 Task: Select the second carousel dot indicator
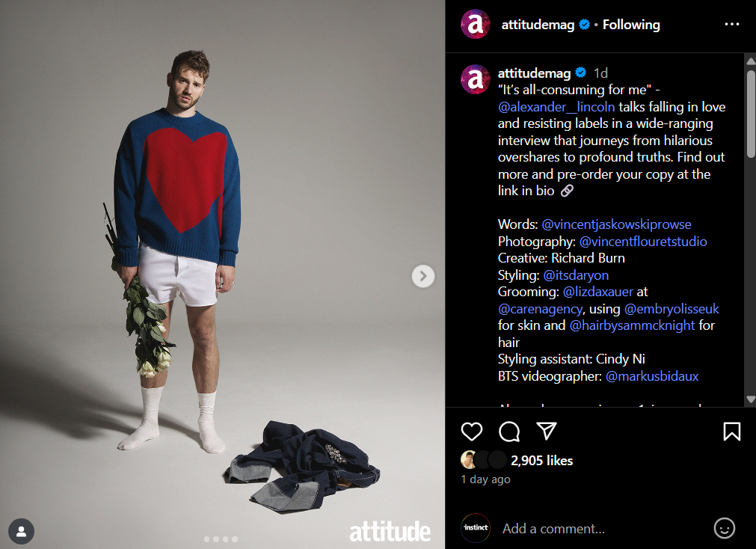click(x=216, y=539)
